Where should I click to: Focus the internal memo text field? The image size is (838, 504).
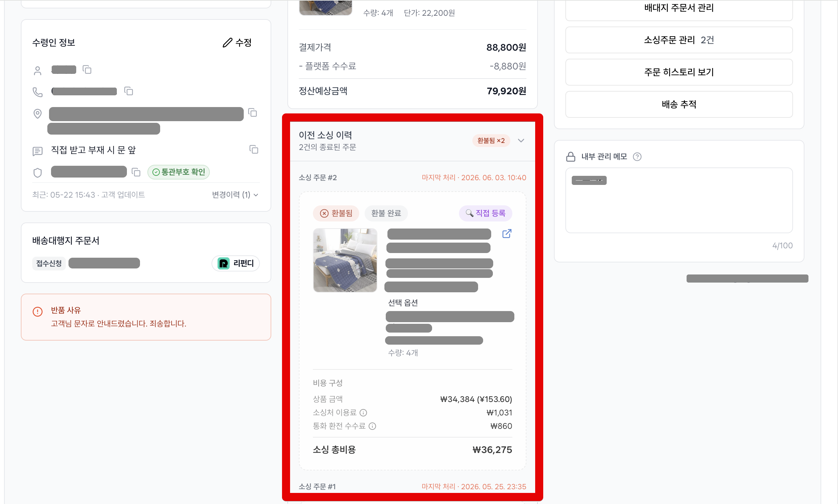679,200
